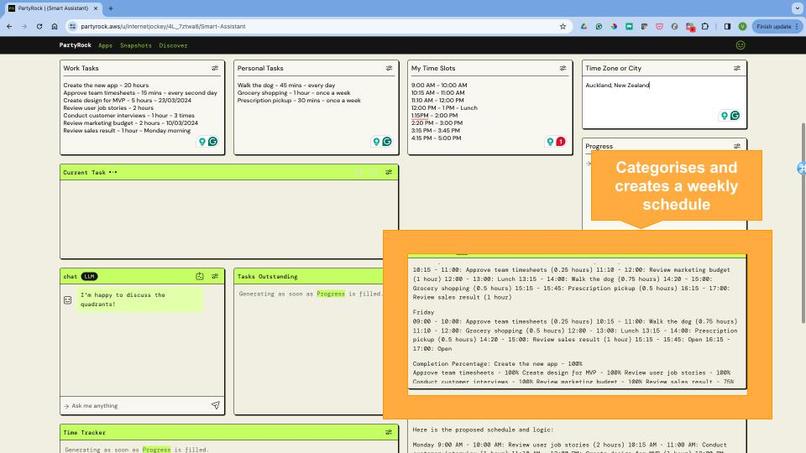Click extension icon with red badge
The image size is (806, 453).
690,27
